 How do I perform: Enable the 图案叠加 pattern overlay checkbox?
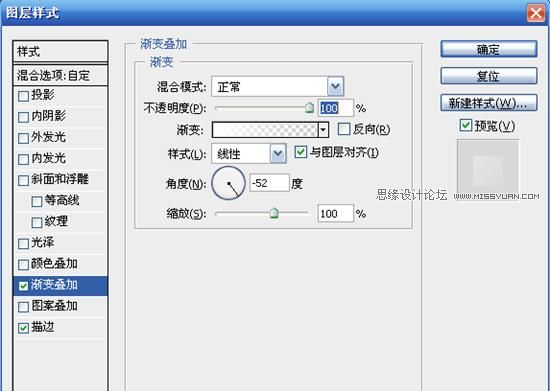(x=23, y=307)
